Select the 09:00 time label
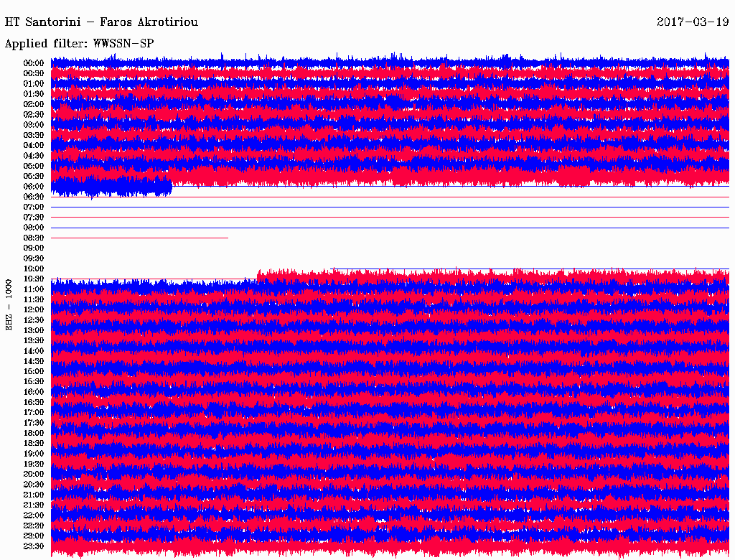 pyautogui.click(x=34, y=248)
